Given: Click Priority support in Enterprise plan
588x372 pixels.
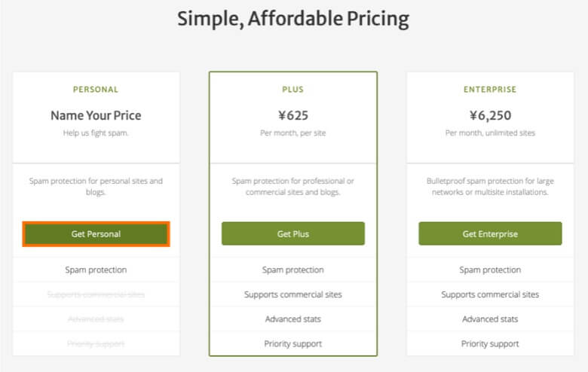Looking at the screenshot, I should 490,344.
